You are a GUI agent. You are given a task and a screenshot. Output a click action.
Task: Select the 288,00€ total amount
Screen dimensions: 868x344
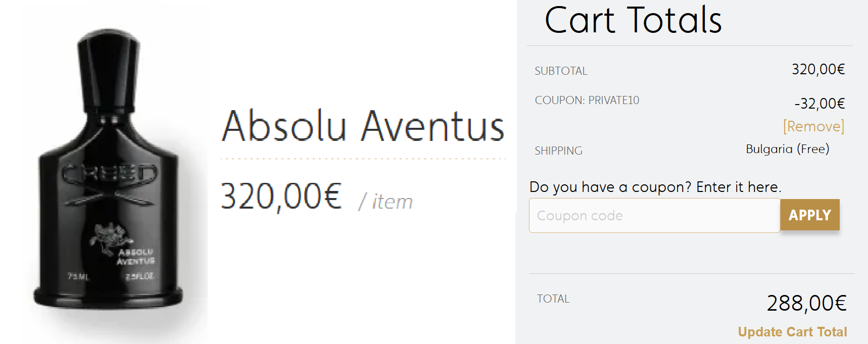[806, 303]
